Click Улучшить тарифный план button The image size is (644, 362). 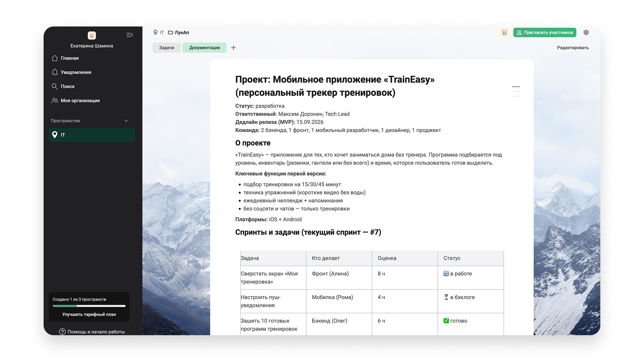pyautogui.click(x=89, y=314)
